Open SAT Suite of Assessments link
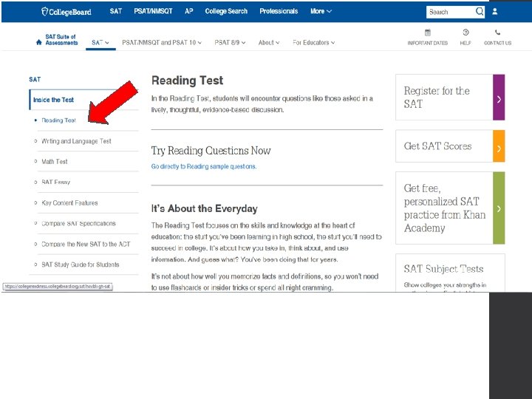This screenshot has height=399, width=532. [x=61, y=40]
